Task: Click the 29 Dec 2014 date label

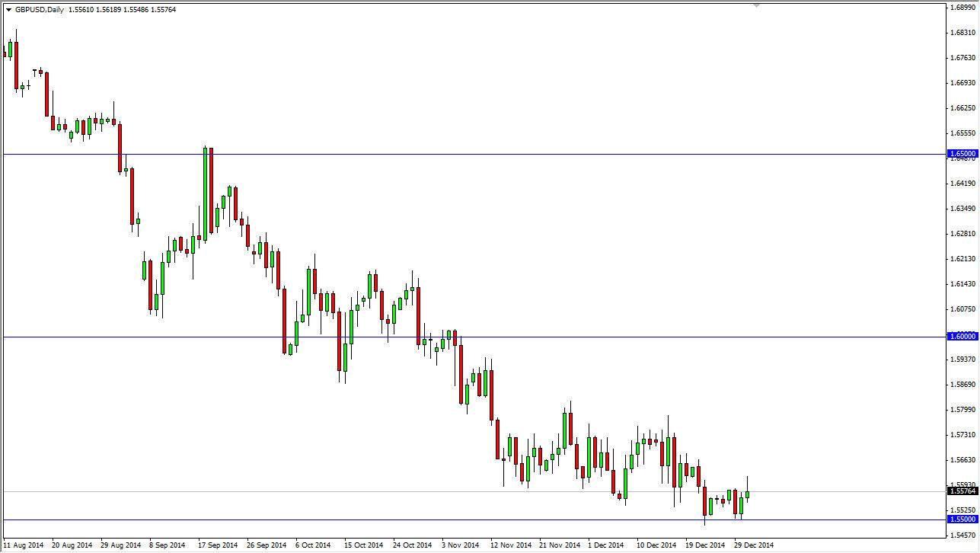Action: [754, 545]
